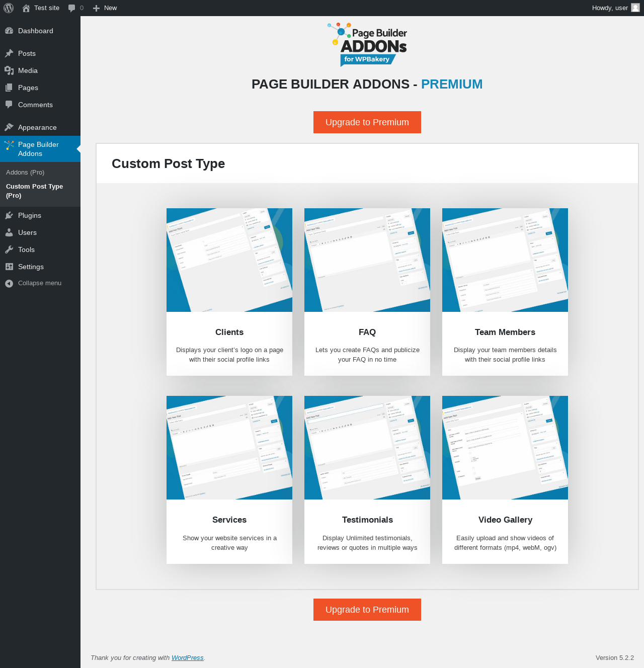Select Custom Post Type (Pro) submenu

point(34,191)
